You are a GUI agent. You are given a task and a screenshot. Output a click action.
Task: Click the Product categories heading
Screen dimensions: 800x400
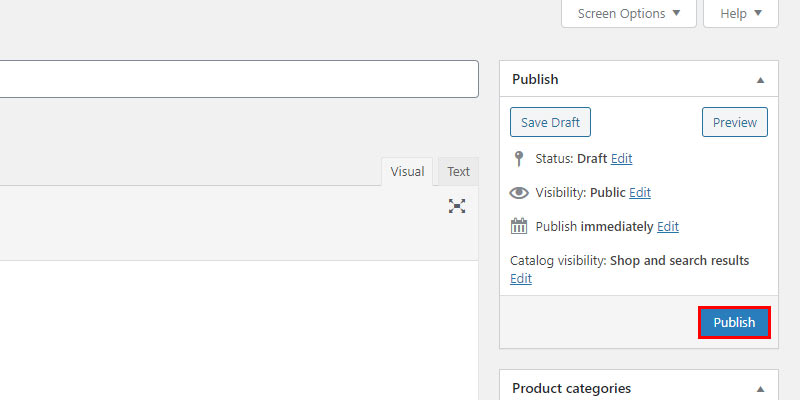point(571,388)
